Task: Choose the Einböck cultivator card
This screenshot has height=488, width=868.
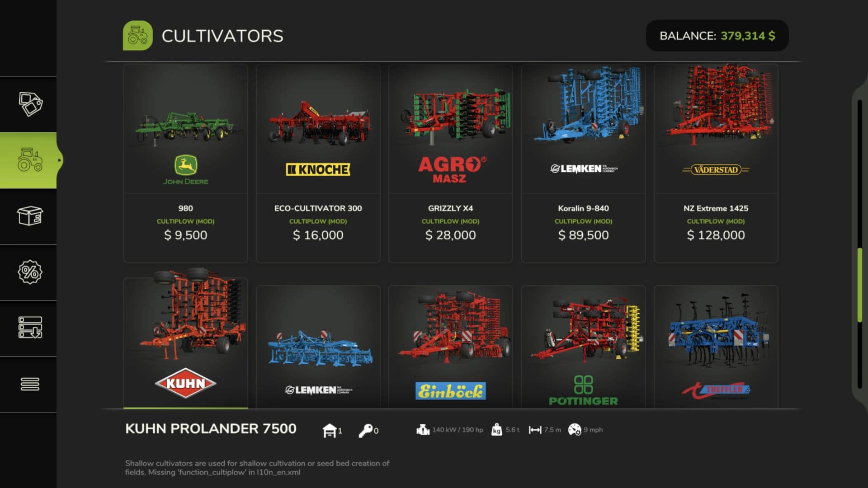Action: pos(451,347)
